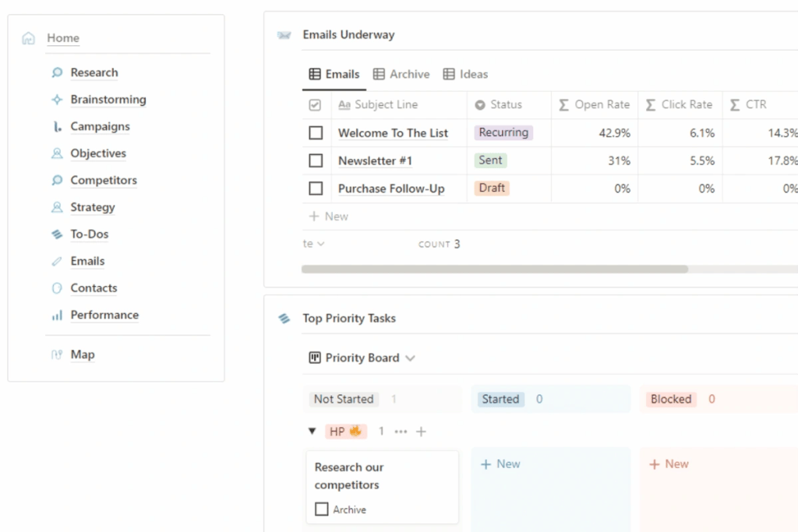This screenshot has width=798, height=532.
Task: Click the Draft status tag
Action: point(492,188)
